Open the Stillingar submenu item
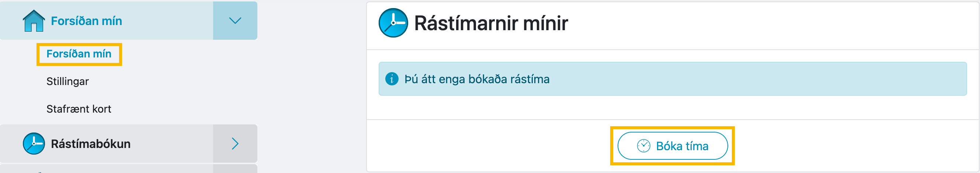 click(x=67, y=82)
